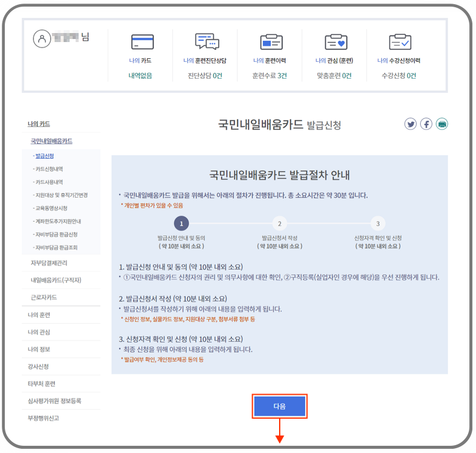Open the 나의 훈련진단상담 chat icon
Image resolution: width=476 pixels, height=453 pixels.
coord(207,41)
